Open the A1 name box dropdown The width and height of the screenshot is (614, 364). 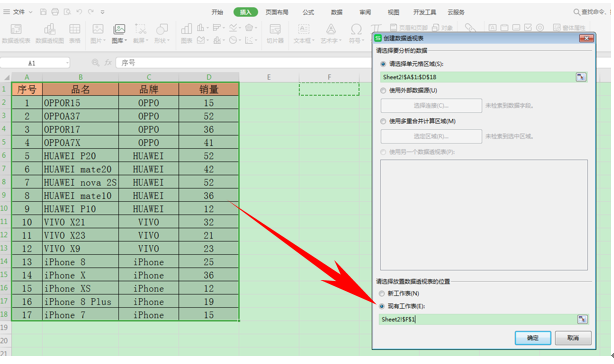(67, 63)
